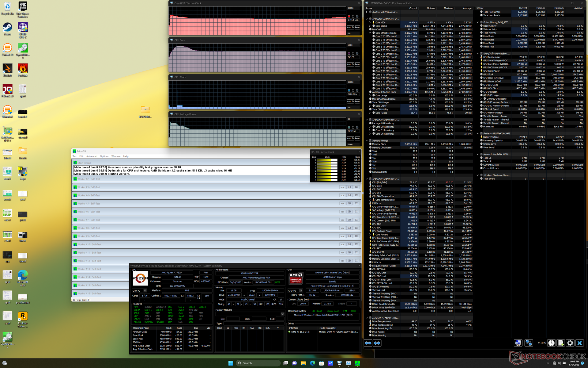This screenshot has height=368, width=588.
Task: Collapse the Memory Timings sensor group
Action: [x=367, y=141]
